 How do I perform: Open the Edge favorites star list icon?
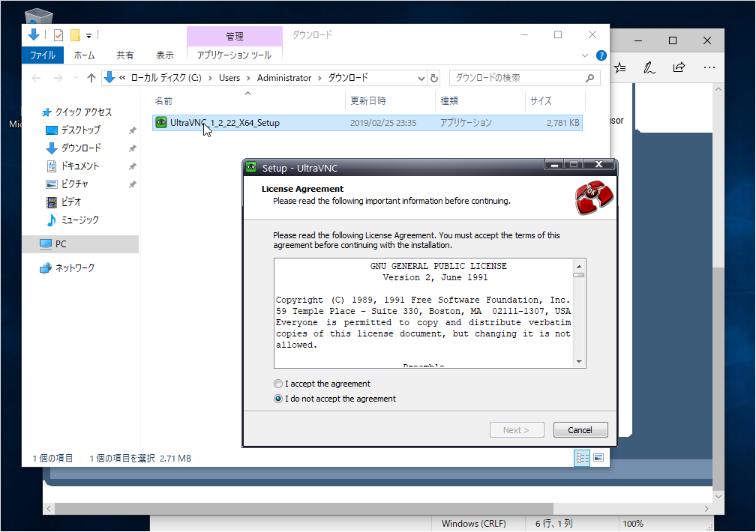click(620, 67)
